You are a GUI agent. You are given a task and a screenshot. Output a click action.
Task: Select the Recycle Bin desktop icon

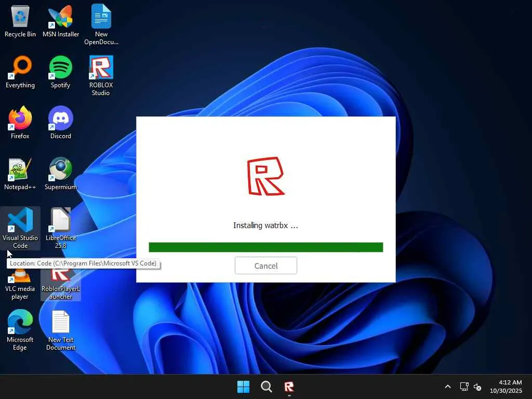20,21
